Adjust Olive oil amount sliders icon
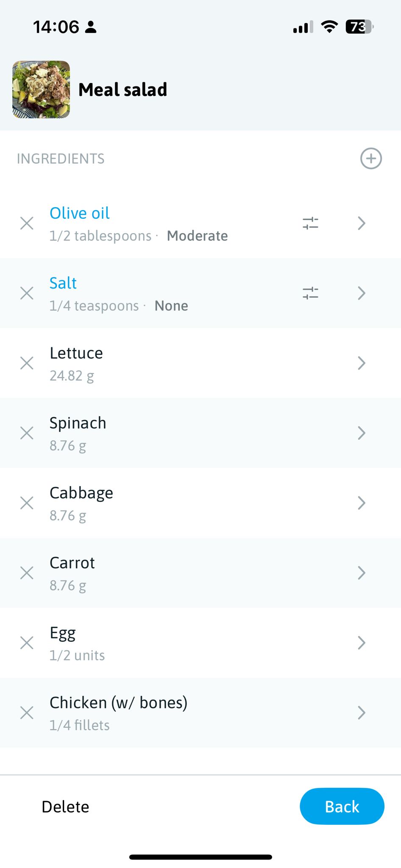This screenshot has height=868, width=401. (310, 223)
